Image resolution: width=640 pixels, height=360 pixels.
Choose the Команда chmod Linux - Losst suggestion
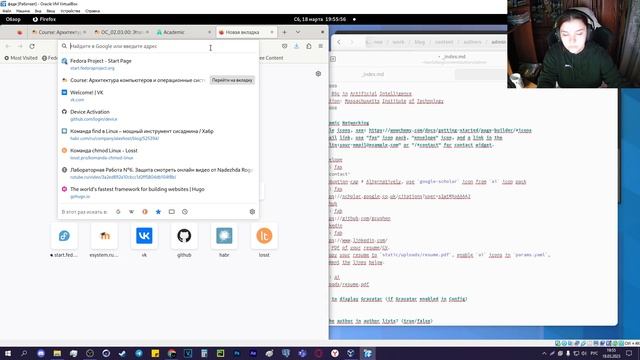(158, 154)
